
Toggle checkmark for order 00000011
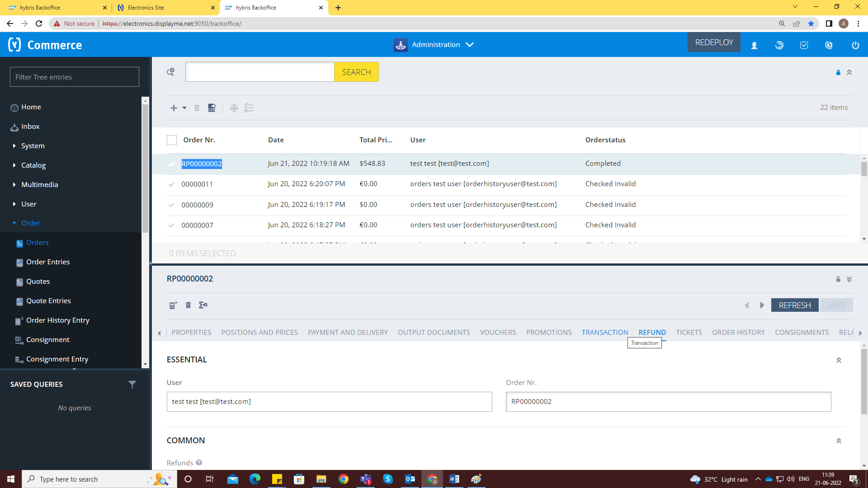pos(171,184)
